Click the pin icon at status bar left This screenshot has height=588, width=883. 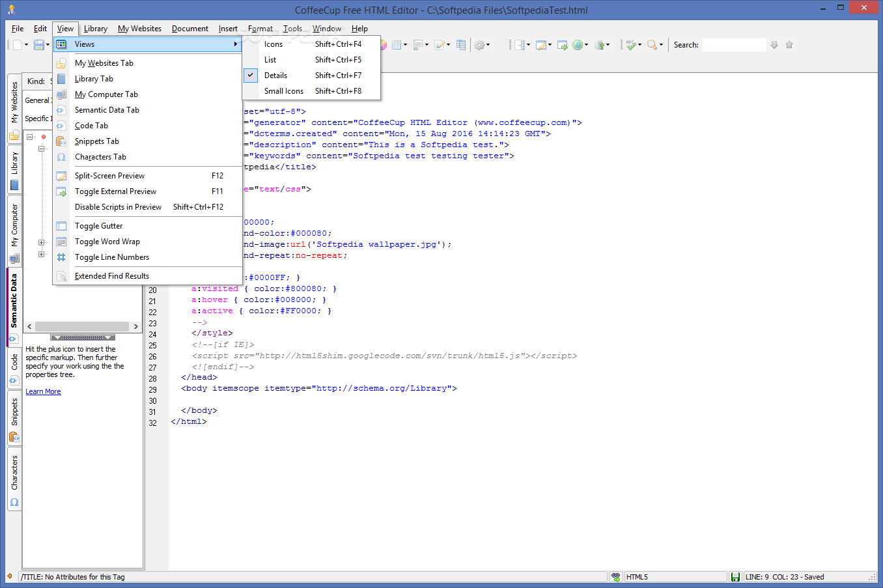[x=10, y=576]
